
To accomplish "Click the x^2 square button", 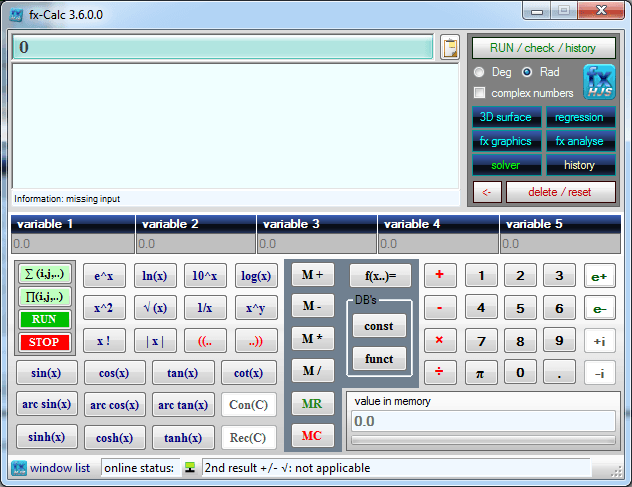I will pyautogui.click(x=104, y=308).
